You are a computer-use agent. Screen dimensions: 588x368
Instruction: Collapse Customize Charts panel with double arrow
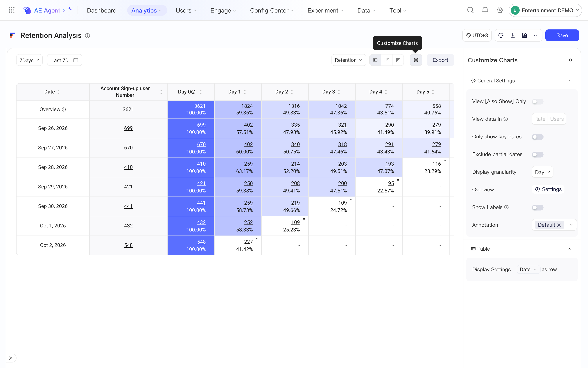[x=570, y=60]
